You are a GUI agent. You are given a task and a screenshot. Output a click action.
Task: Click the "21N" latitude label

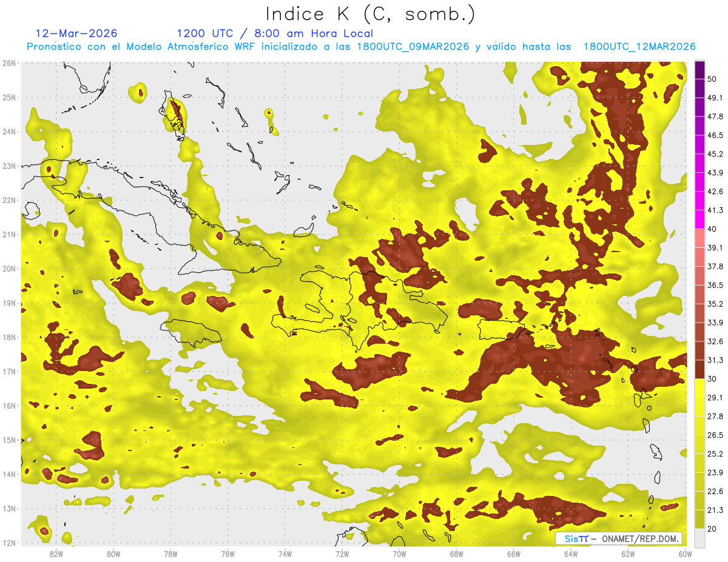[x=10, y=235]
